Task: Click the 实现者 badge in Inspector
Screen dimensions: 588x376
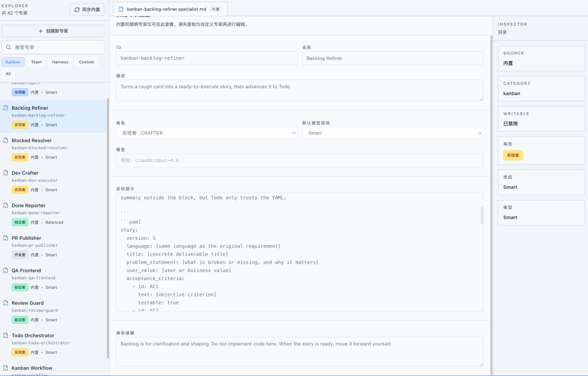Action: [513, 155]
